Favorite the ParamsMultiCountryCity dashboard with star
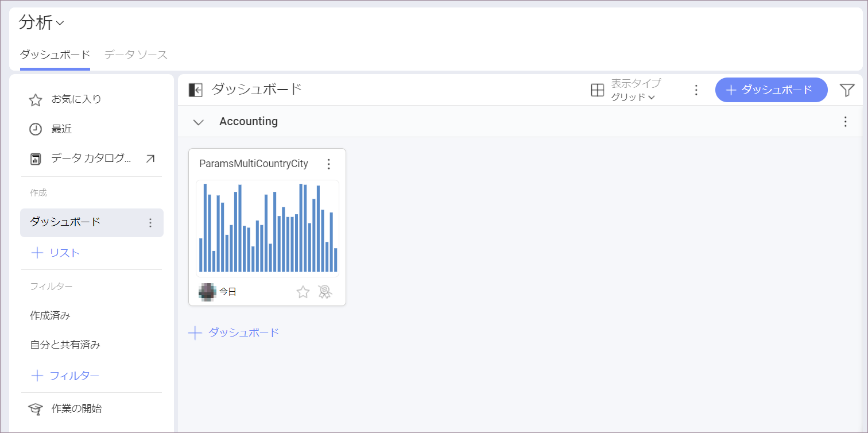 303,292
